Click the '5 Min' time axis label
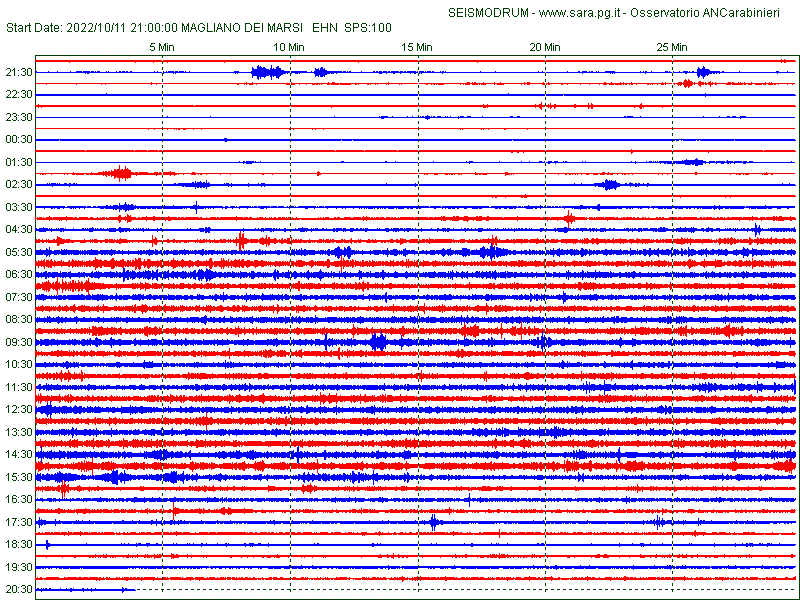Image resolution: width=800 pixels, height=600 pixels. pos(162,47)
